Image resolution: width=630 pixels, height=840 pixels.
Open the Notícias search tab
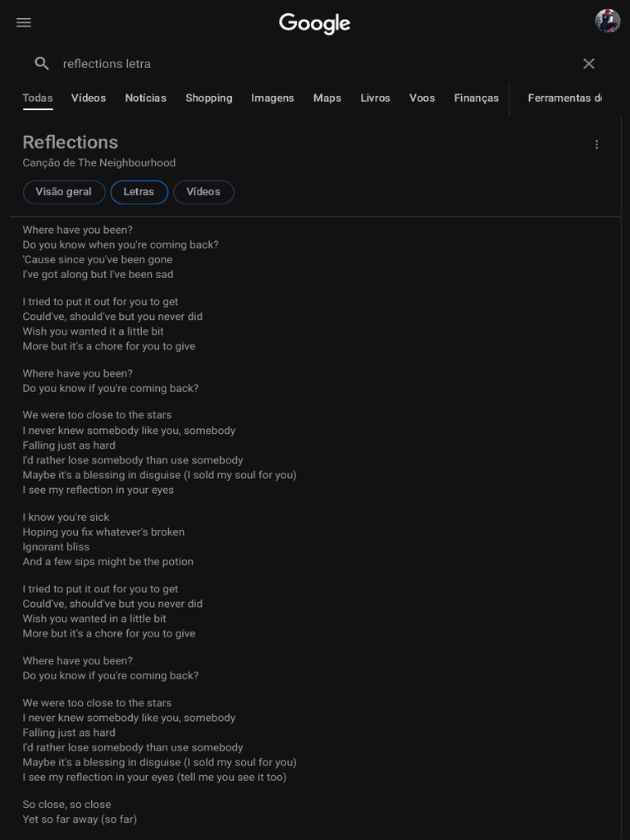click(146, 98)
